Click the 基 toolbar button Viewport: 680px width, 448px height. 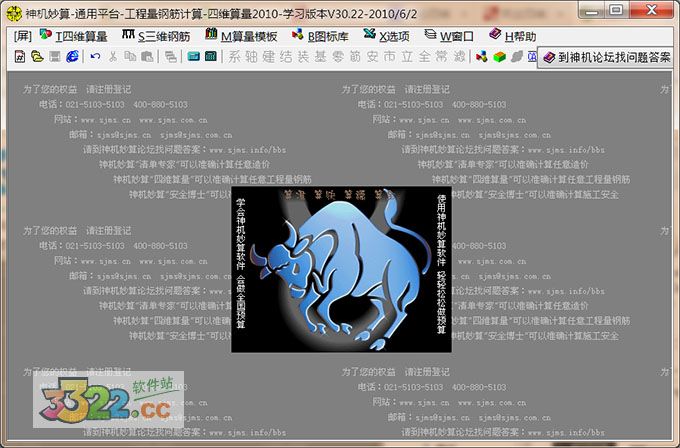pos(320,56)
